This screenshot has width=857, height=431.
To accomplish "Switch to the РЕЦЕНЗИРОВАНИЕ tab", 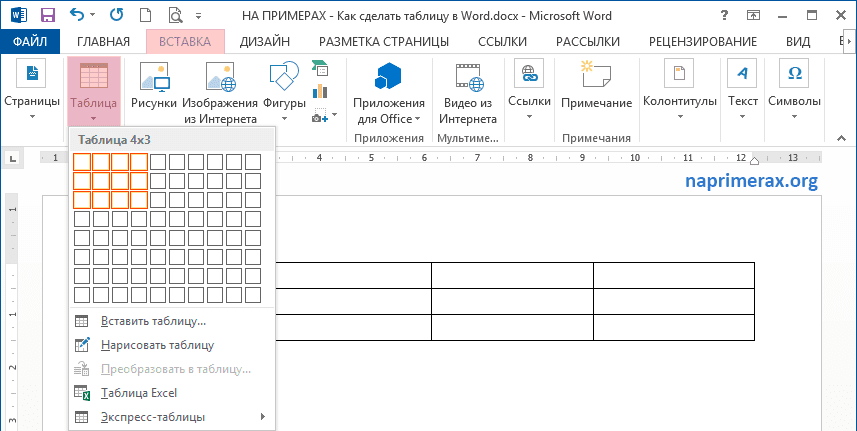I will point(702,42).
